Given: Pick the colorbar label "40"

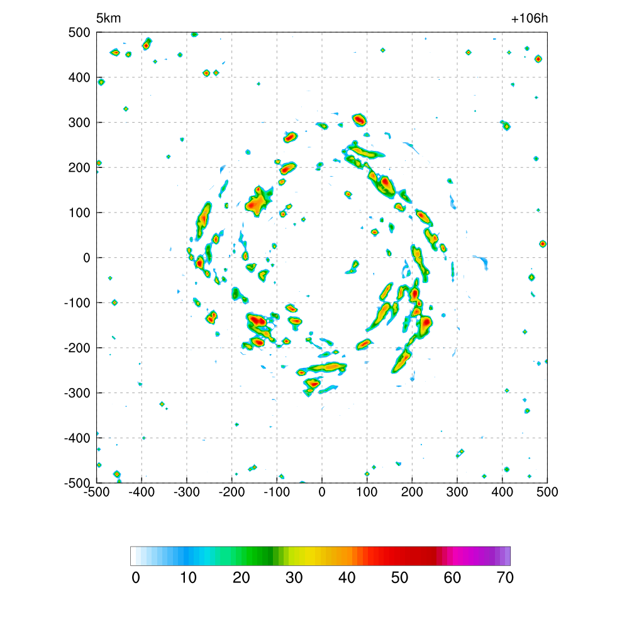Looking at the screenshot, I should pos(347,578).
